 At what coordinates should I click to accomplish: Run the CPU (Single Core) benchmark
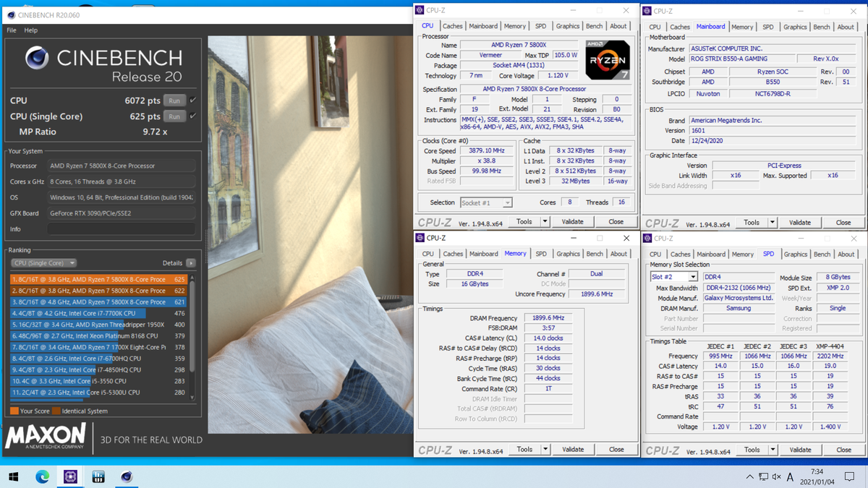(174, 116)
